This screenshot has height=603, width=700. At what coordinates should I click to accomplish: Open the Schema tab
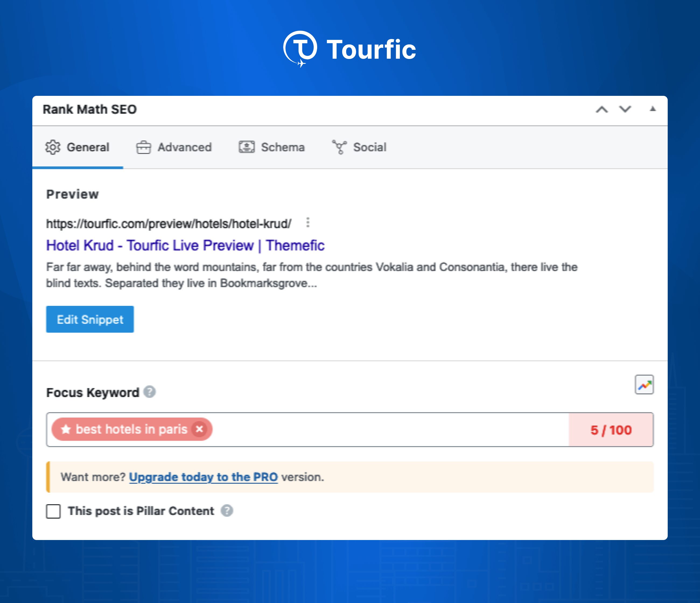272,147
